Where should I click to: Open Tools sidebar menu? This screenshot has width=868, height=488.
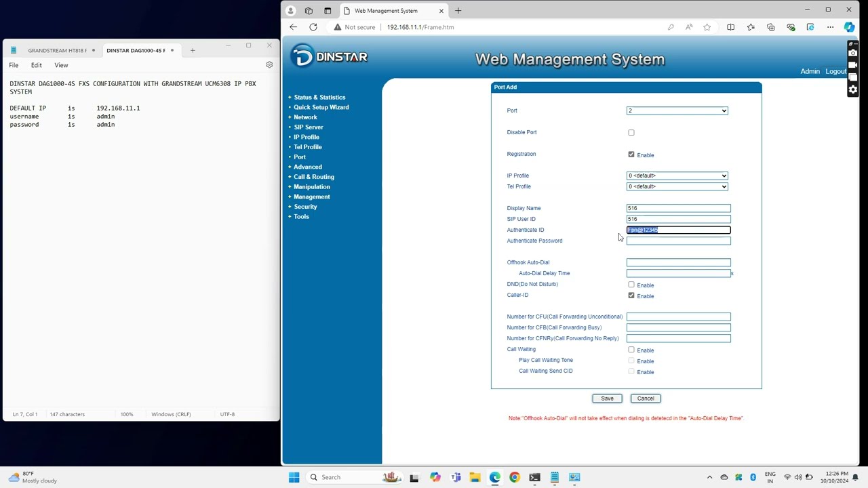(x=301, y=217)
